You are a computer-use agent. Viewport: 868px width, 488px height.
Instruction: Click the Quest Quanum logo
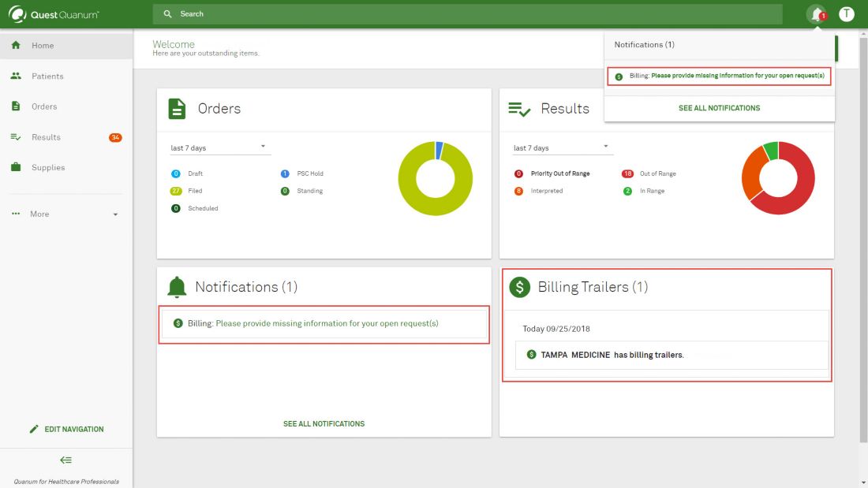point(54,14)
